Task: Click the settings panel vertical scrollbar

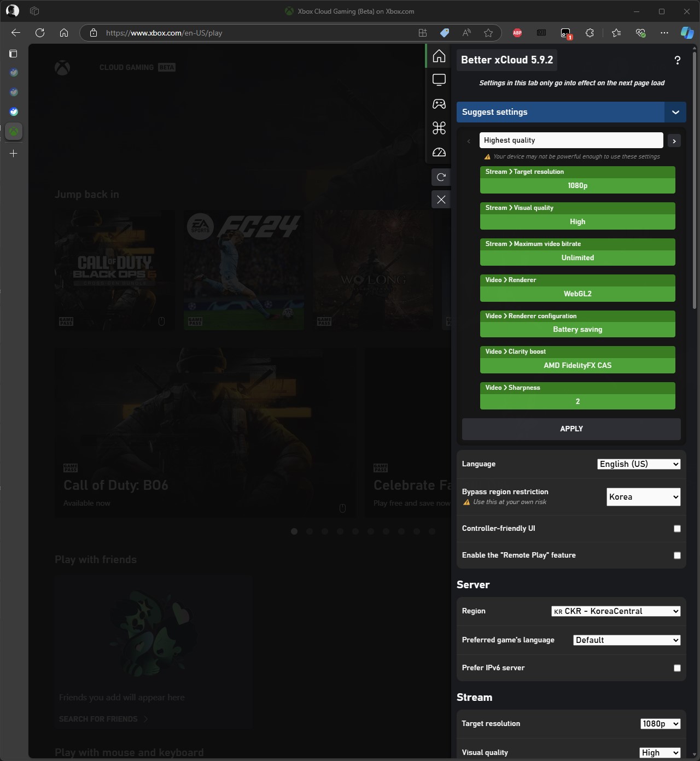Action: click(x=695, y=180)
